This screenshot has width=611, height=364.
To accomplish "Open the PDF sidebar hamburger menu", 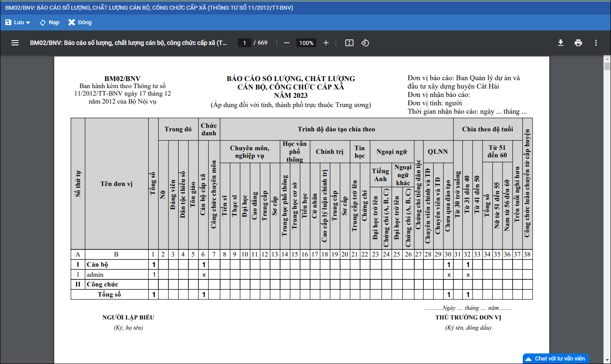I will (15, 43).
